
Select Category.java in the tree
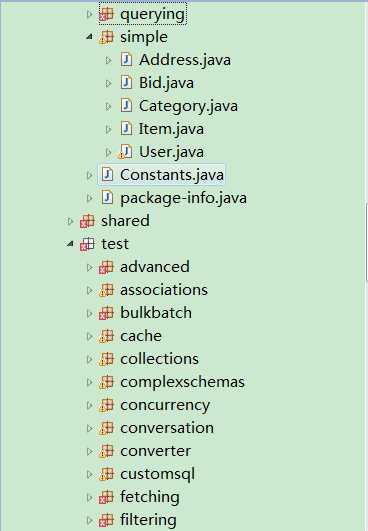pos(188,106)
